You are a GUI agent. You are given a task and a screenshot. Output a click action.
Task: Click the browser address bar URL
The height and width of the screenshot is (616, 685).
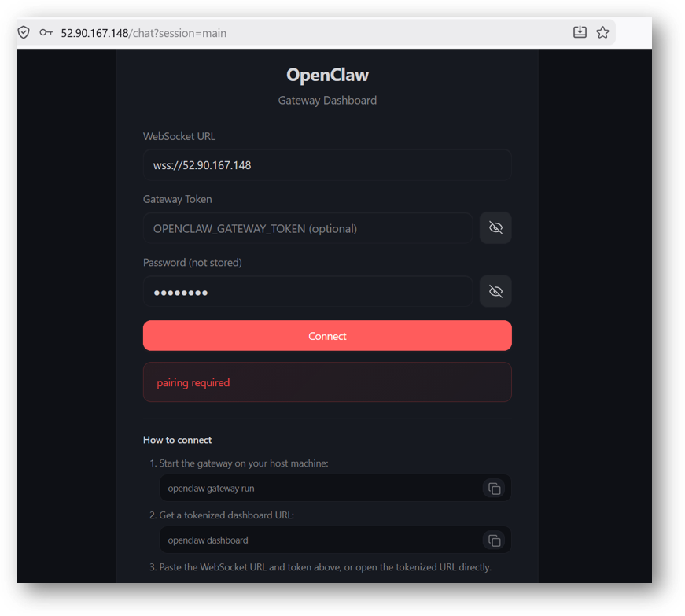143,33
